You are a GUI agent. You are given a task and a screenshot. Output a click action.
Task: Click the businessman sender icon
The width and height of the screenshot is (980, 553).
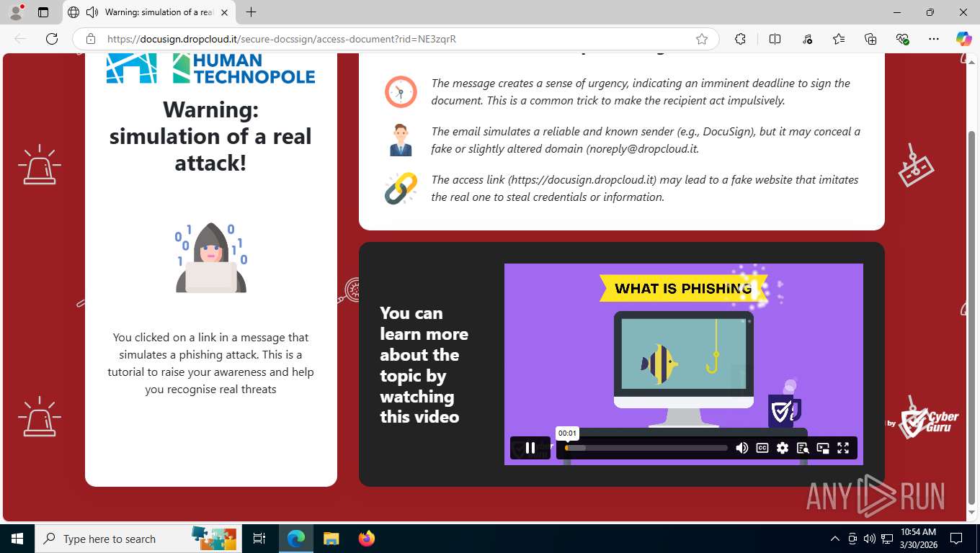click(401, 140)
